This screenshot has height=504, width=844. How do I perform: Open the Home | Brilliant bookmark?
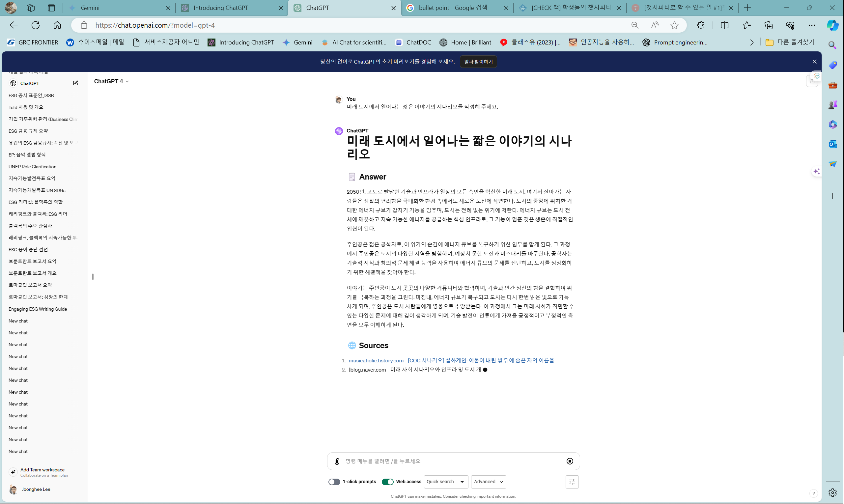[465, 42]
